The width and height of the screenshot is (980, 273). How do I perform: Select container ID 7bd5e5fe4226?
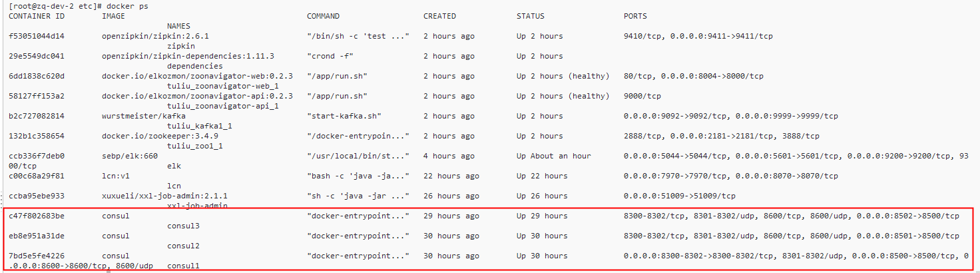[x=37, y=256]
